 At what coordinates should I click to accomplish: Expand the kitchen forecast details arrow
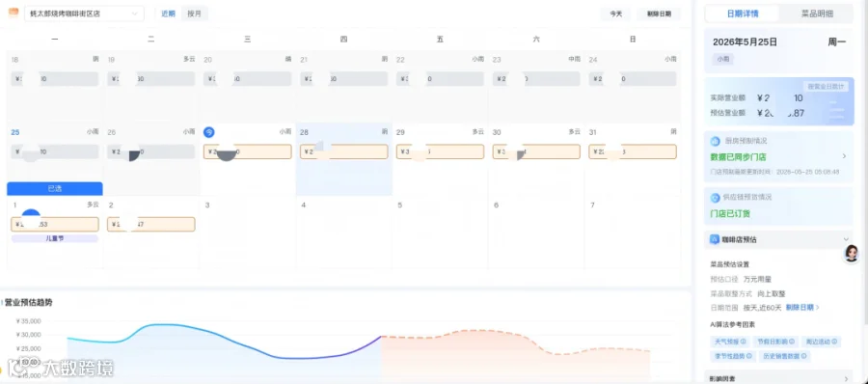tap(844, 157)
